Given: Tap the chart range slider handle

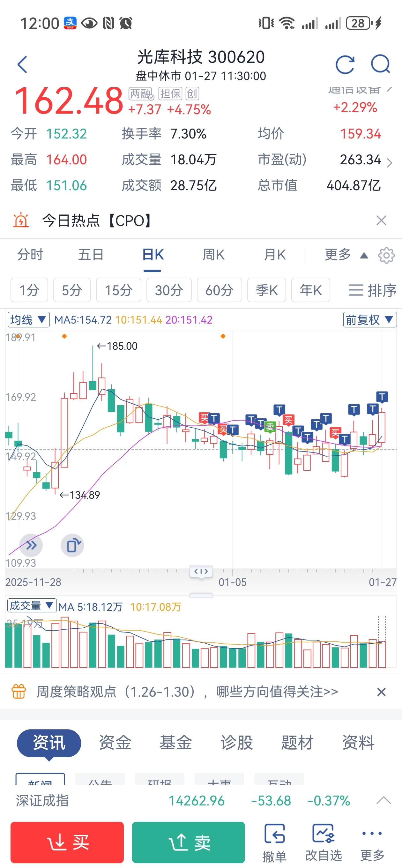Looking at the screenshot, I should 201,572.
